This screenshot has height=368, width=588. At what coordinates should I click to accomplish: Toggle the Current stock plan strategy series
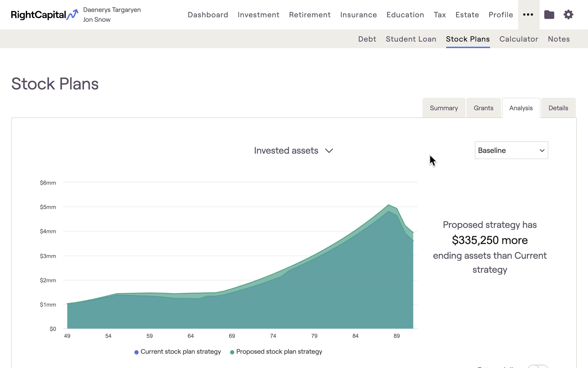pos(181,352)
